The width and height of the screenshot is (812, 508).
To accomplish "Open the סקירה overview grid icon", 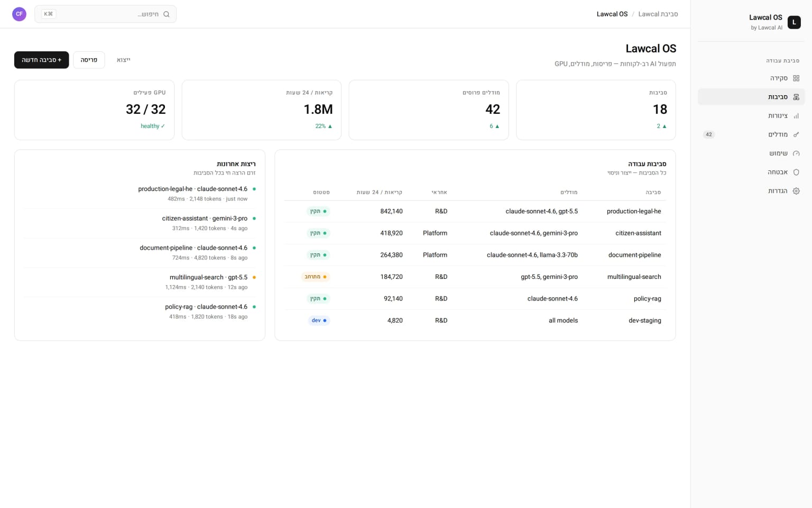I will 796,78.
